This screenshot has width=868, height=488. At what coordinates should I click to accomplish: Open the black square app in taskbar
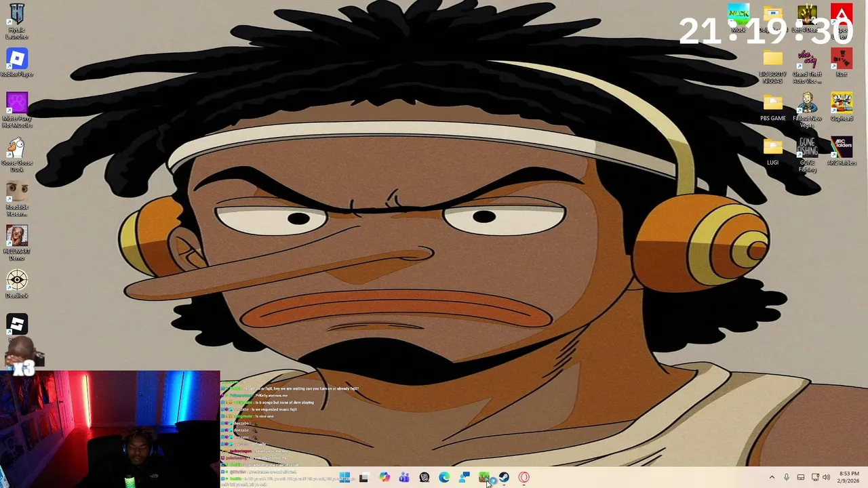[363, 478]
